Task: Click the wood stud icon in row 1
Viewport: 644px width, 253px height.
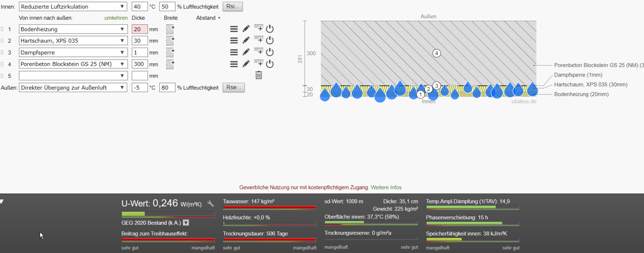Action: (x=170, y=29)
